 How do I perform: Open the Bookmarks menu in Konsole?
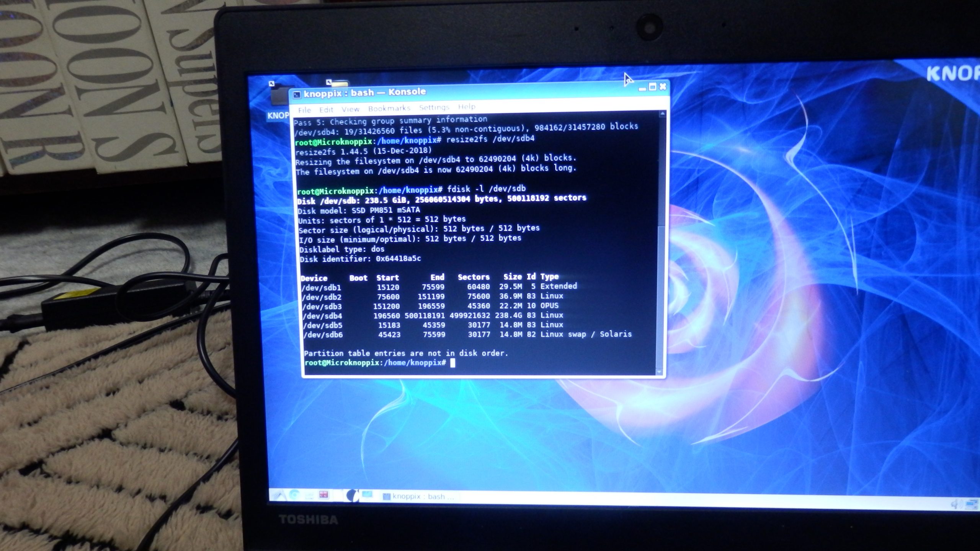point(389,108)
